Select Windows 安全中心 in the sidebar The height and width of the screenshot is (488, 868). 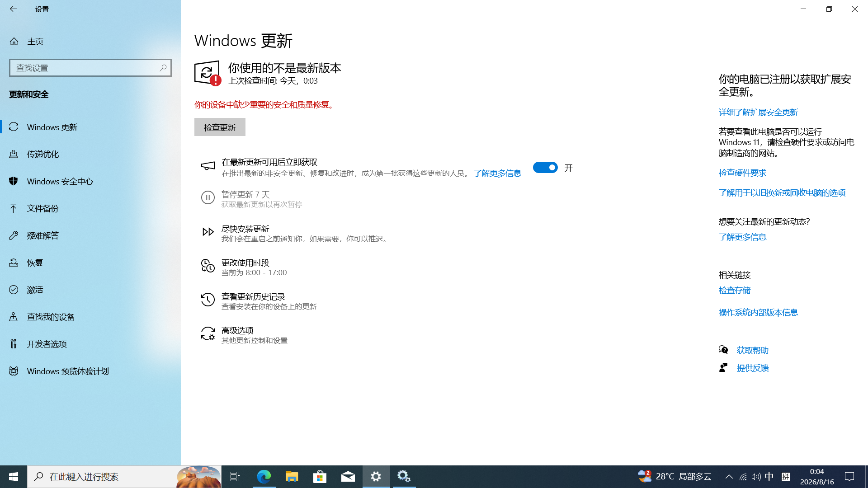pyautogui.click(x=90, y=181)
